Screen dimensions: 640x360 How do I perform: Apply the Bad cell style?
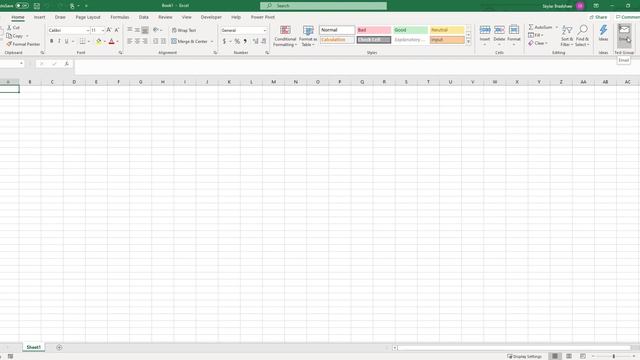click(x=374, y=30)
